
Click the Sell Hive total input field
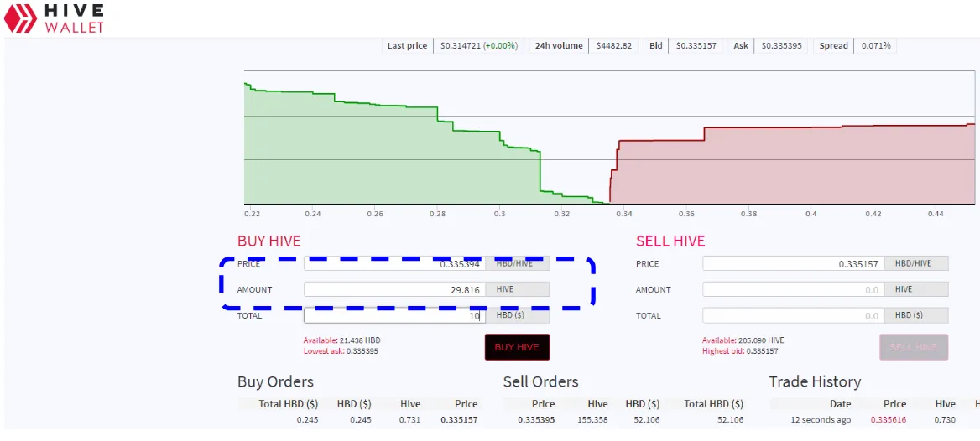point(794,315)
